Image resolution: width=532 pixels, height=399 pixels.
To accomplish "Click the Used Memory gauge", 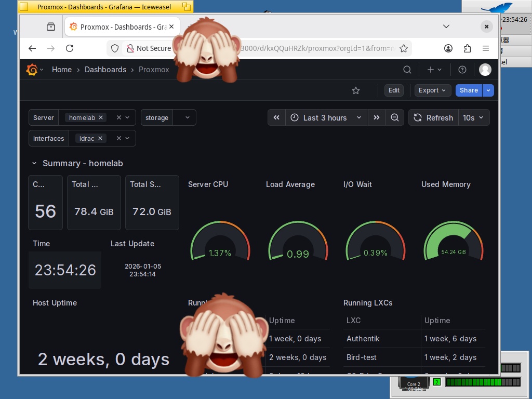I will pyautogui.click(x=453, y=241).
